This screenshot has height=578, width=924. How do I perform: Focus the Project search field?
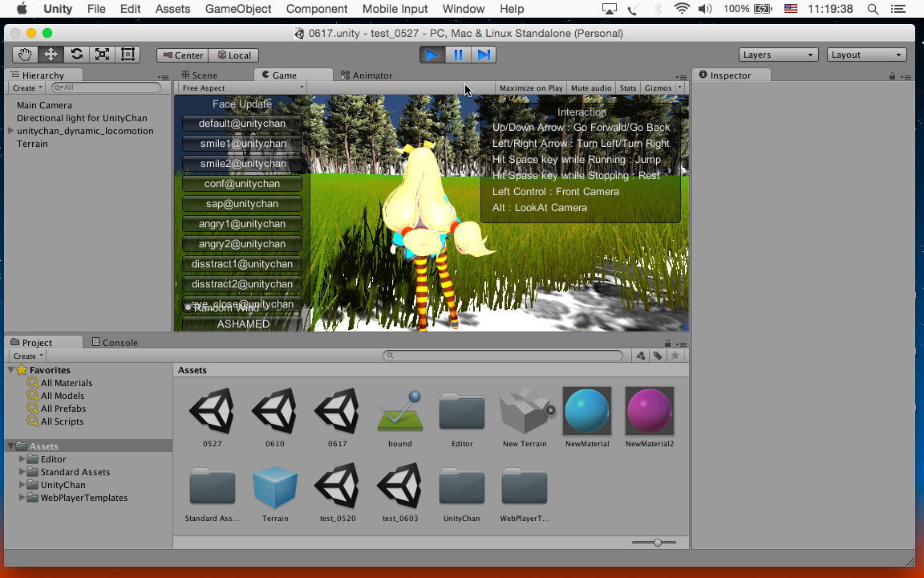(503, 356)
